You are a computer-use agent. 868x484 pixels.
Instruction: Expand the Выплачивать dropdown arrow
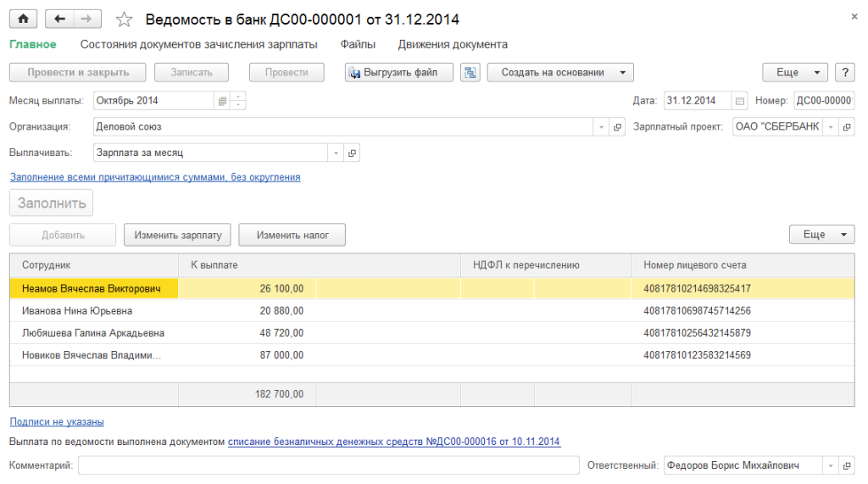[336, 153]
